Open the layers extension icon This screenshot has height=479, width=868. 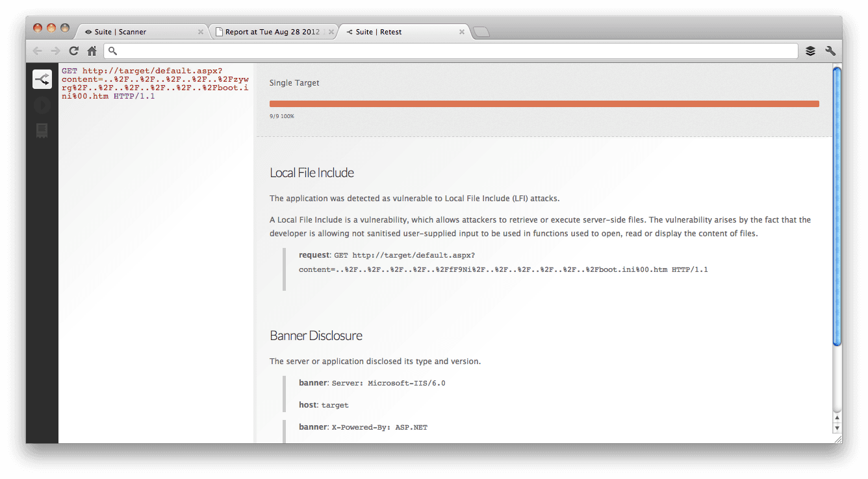pos(810,51)
